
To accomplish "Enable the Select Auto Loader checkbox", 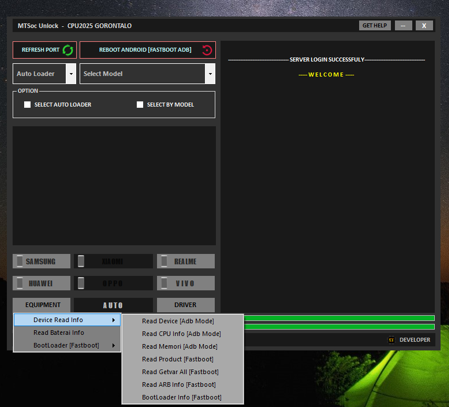I will [x=27, y=105].
